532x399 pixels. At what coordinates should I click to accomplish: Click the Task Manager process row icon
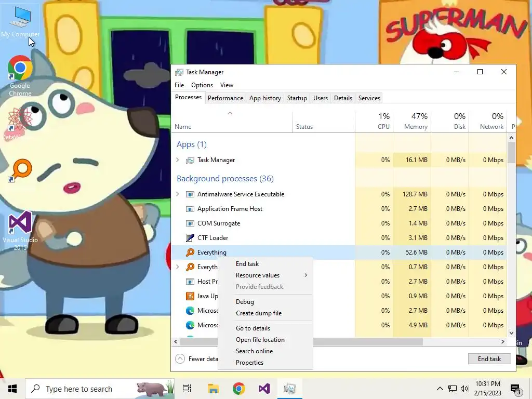coord(190,160)
